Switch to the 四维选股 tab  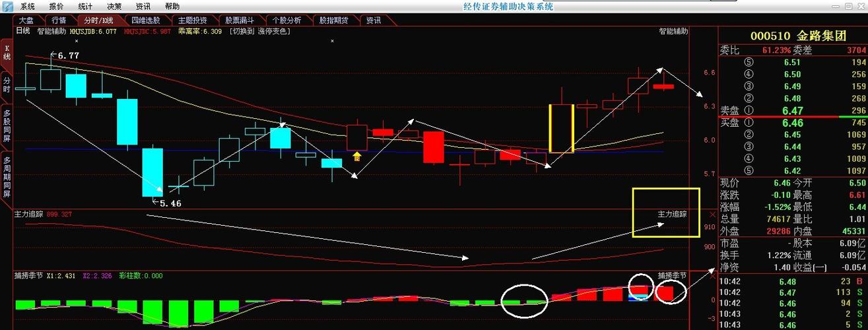pos(145,20)
